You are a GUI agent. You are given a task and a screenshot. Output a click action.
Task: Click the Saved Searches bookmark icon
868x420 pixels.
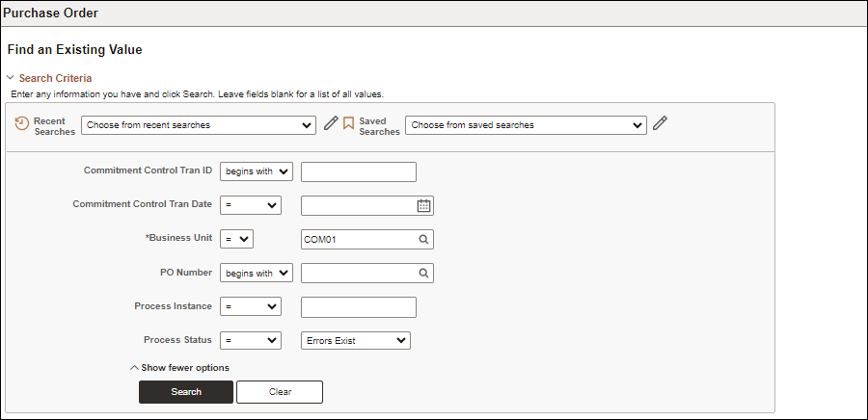pyautogui.click(x=348, y=123)
